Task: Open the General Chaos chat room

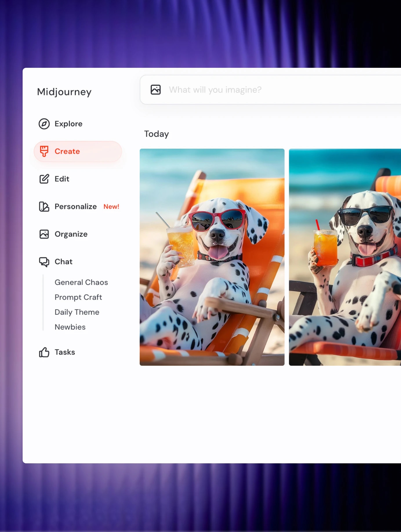Action: click(81, 282)
